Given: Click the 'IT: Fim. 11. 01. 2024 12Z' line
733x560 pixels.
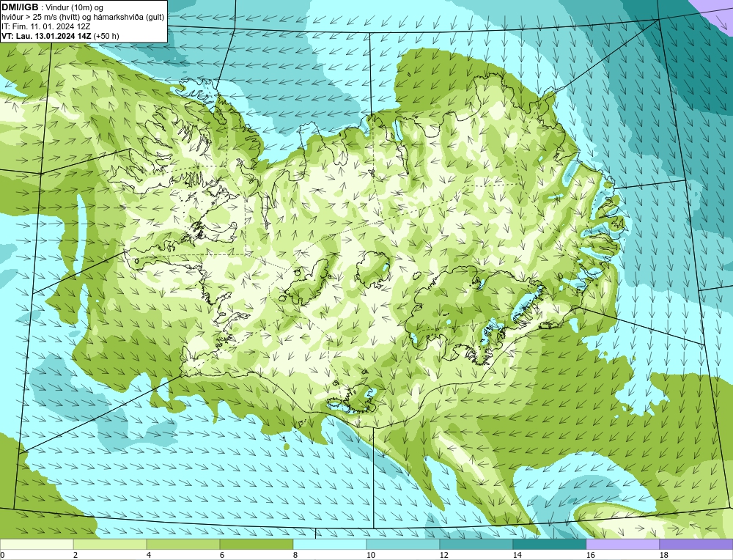Looking at the screenshot, I should (45, 26).
